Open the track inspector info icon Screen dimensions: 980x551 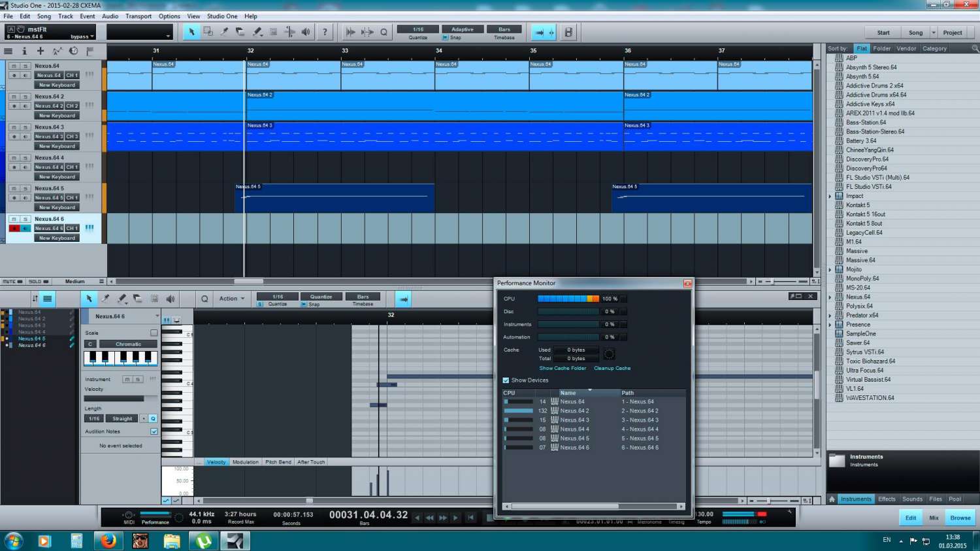pyautogui.click(x=24, y=51)
